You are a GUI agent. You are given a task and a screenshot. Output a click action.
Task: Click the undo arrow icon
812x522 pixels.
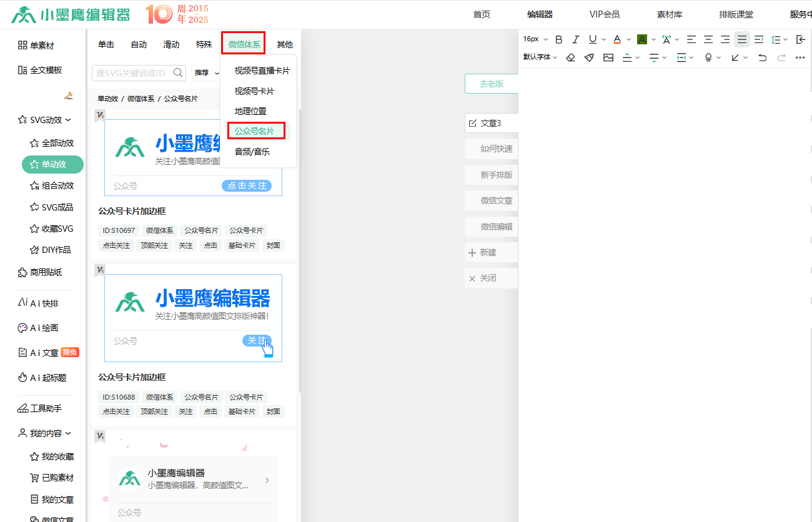point(762,57)
